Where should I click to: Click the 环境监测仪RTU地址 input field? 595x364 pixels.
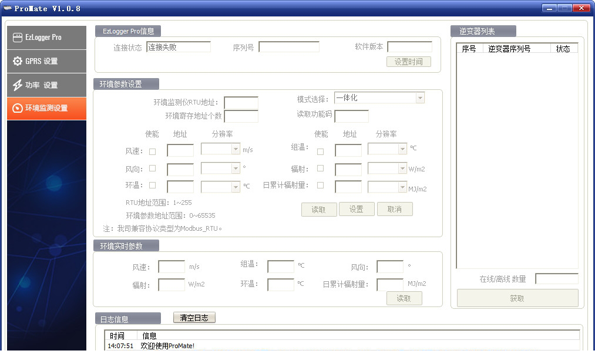tap(241, 103)
